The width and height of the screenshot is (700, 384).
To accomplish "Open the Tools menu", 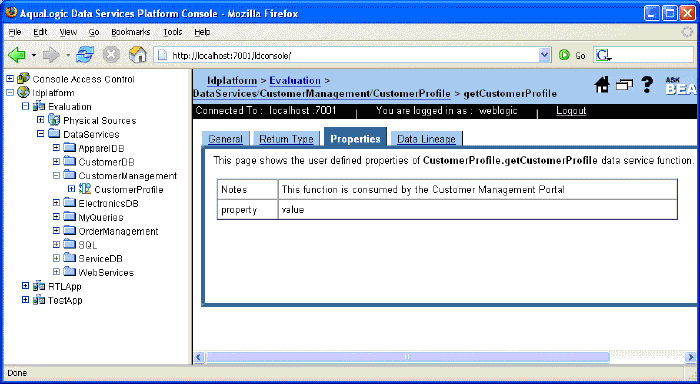I will tap(172, 32).
